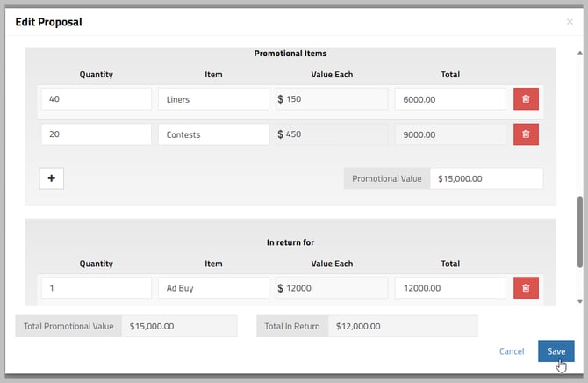Click the Contests item name field
This screenshot has height=383, width=588.
point(213,134)
